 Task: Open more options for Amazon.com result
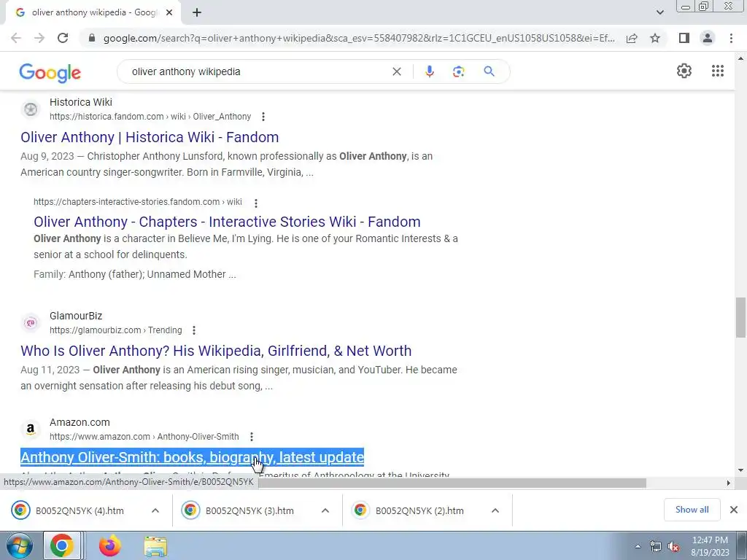[252, 437]
